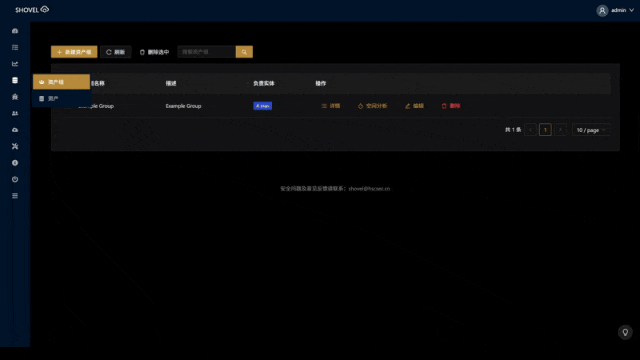Open the users group sidebar icon
The height and width of the screenshot is (360, 640).
click(x=15, y=113)
